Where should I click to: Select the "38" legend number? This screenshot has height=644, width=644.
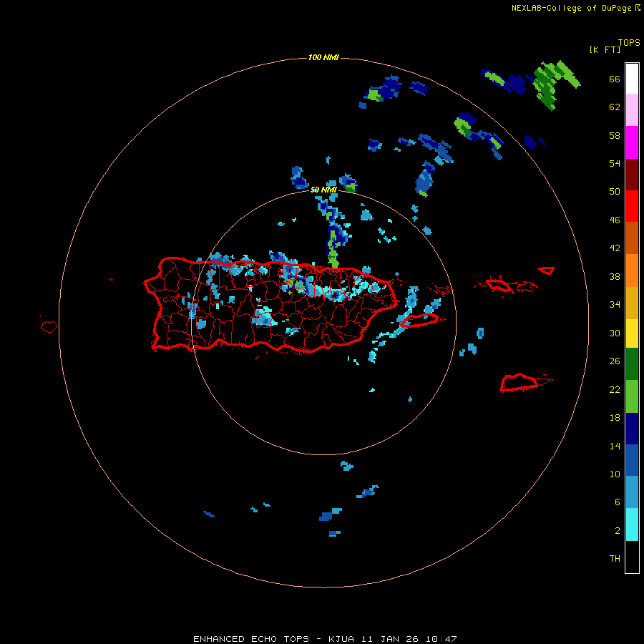pyautogui.click(x=615, y=276)
